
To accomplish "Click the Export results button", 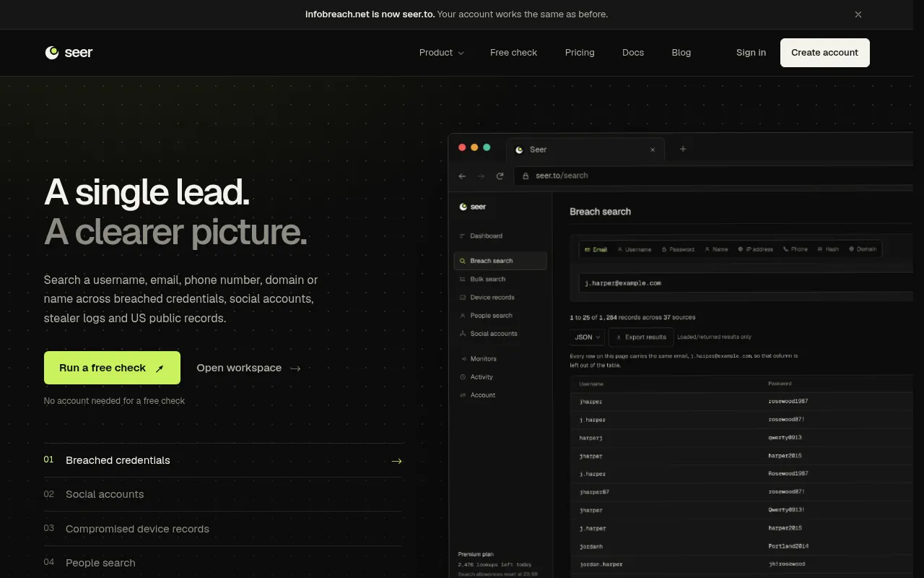I will point(641,337).
